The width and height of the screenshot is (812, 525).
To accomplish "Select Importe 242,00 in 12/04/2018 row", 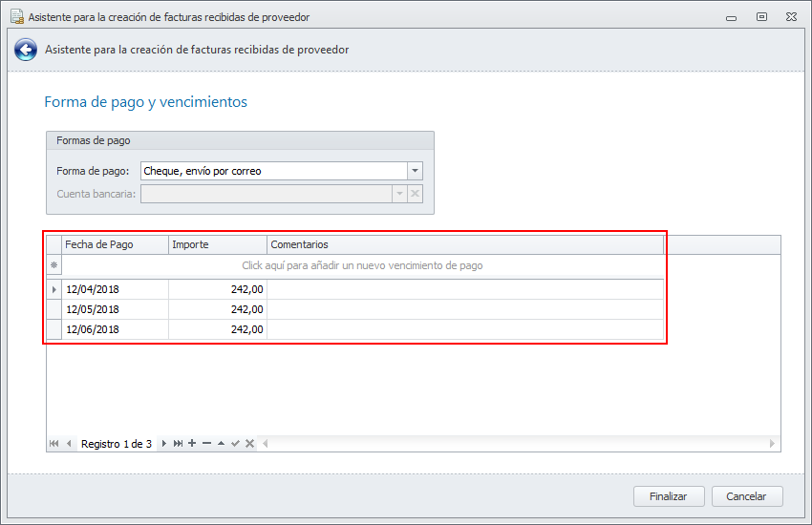I will 218,289.
